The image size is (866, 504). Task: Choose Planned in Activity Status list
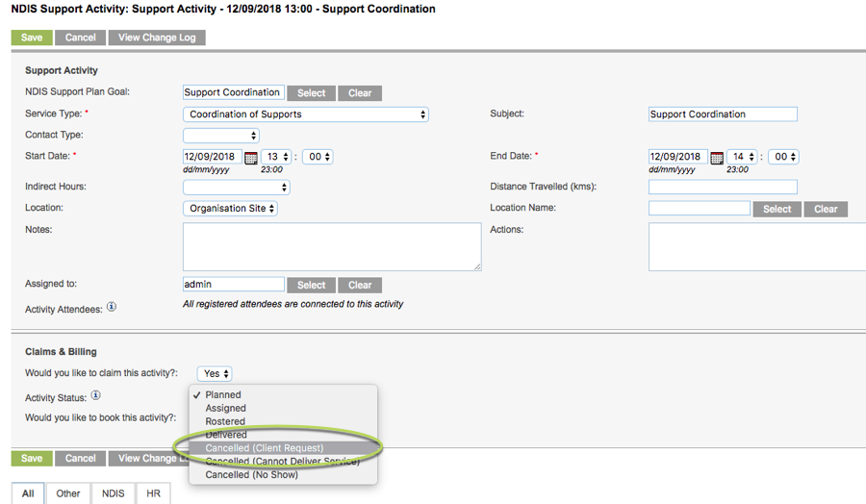(x=283, y=394)
